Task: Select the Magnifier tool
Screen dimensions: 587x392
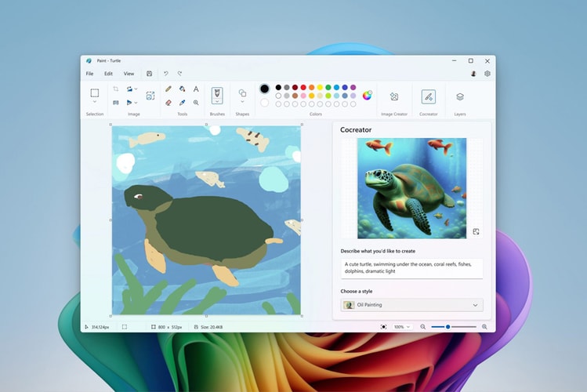Action: 196,102
